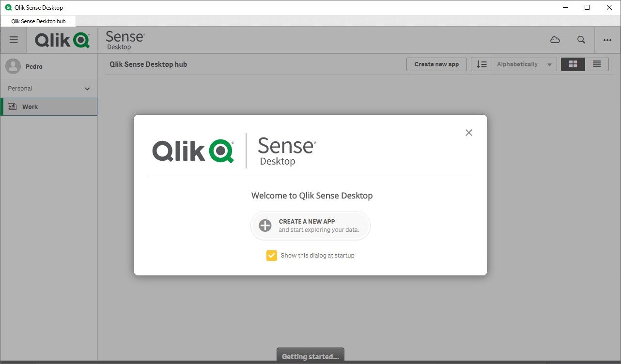Image resolution: width=621 pixels, height=364 pixels.
Task: Click Create new app button
Action: (436, 64)
